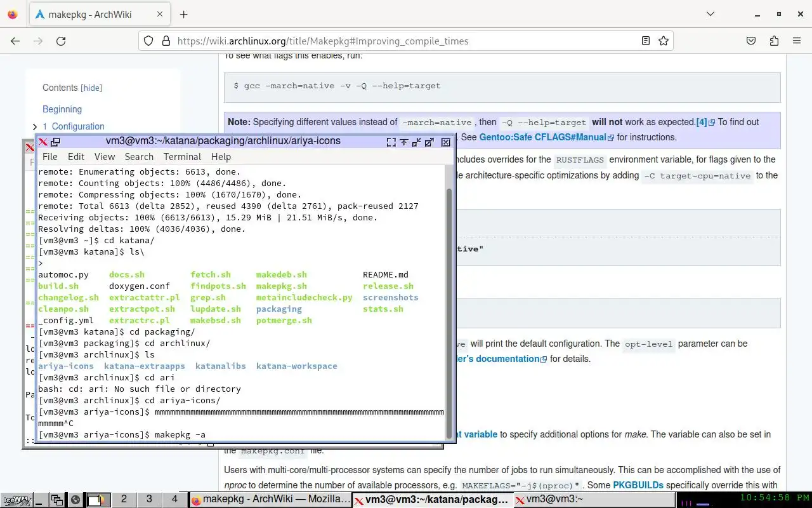Viewport: 812px width, 508px height.
Task: Click the terminal window depth icon
Action: pyautogui.click(x=55, y=142)
